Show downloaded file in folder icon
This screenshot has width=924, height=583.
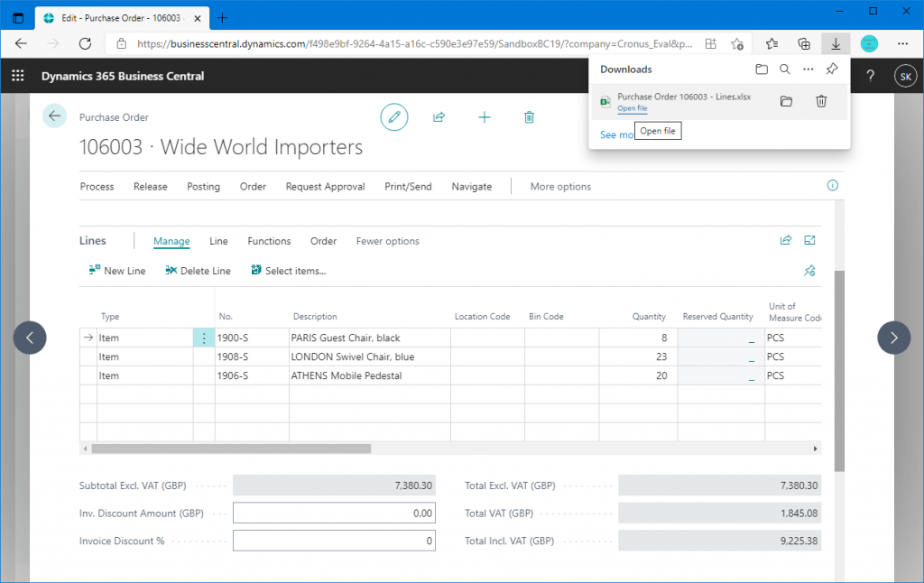(x=786, y=101)
